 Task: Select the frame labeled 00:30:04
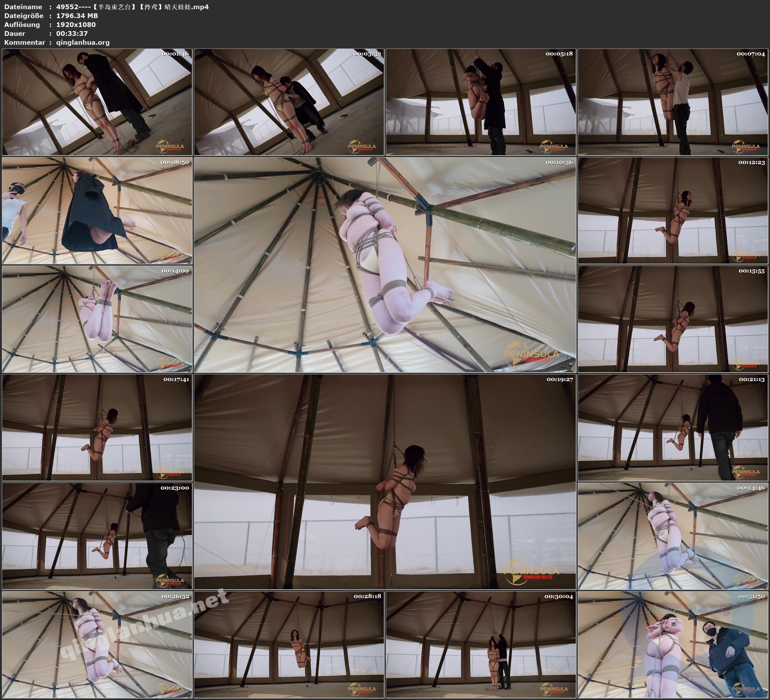pos(480,644)
